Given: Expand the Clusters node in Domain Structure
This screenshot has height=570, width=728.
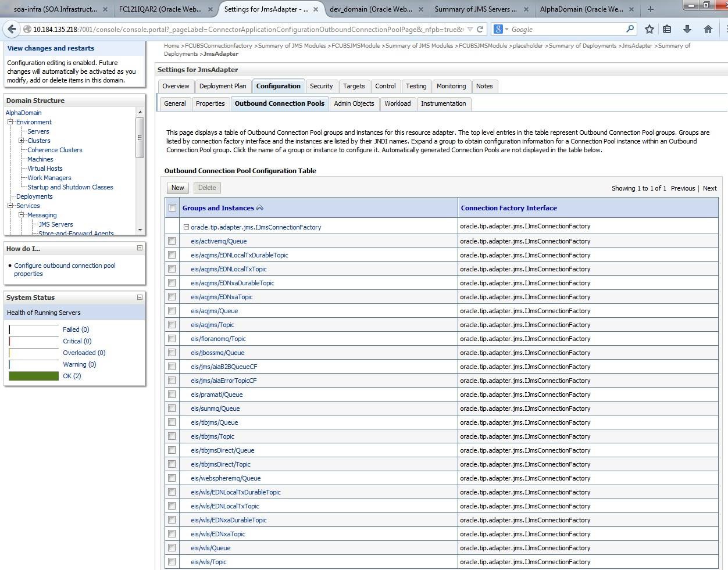Looking at the screenshot, I should click(x=21, y=141).
